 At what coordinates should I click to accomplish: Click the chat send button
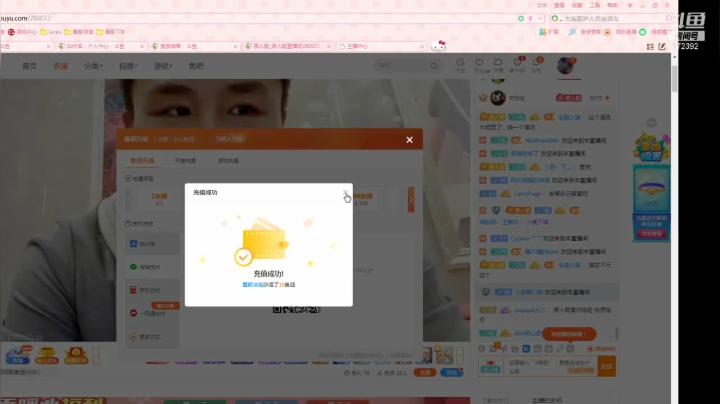pos(607,366)
